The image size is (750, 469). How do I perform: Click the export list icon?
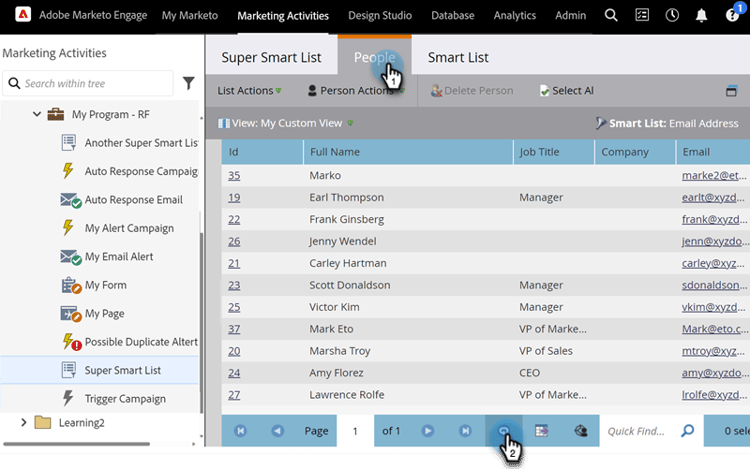[x=541, y=431]
